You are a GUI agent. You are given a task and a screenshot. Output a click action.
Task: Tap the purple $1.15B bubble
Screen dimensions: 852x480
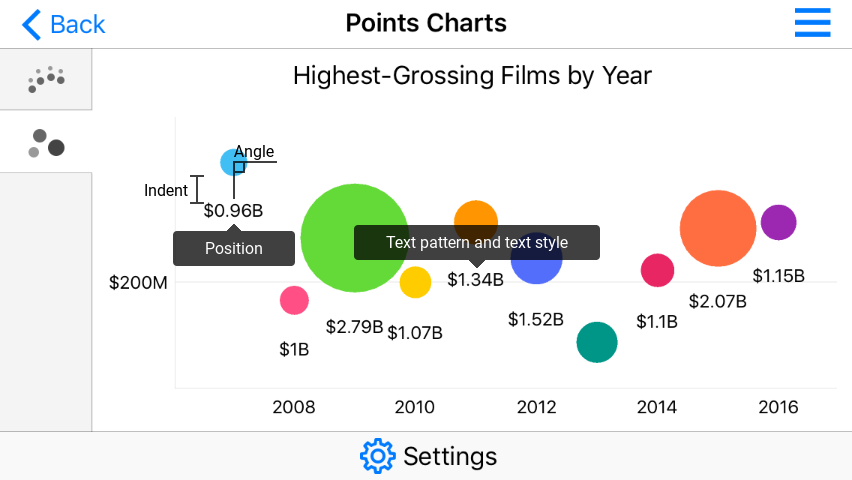[x=778, y=222]
